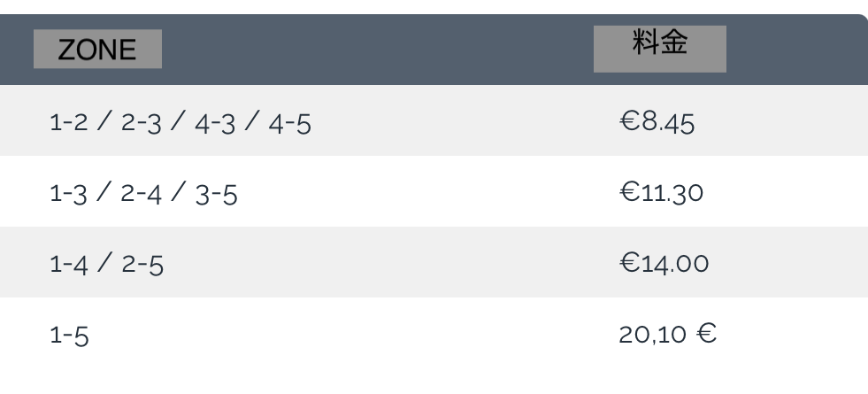
Task: Click the 料金 column header
Action: point(660,49)
